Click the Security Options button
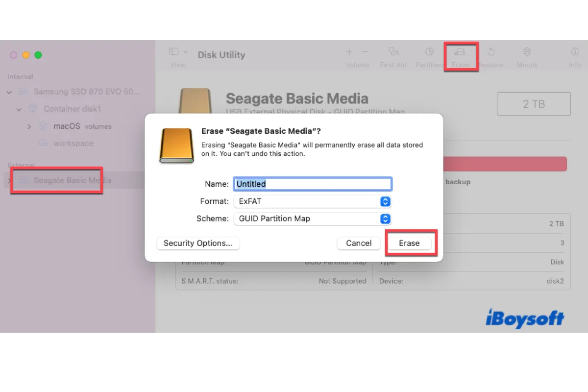Screen dimensions: 588x392 pos(198,243)
